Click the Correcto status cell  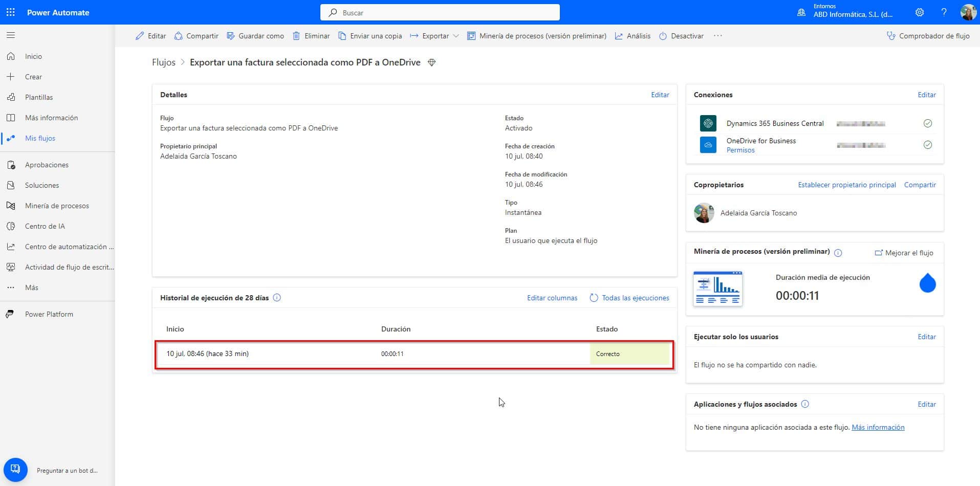pos(629,354)
